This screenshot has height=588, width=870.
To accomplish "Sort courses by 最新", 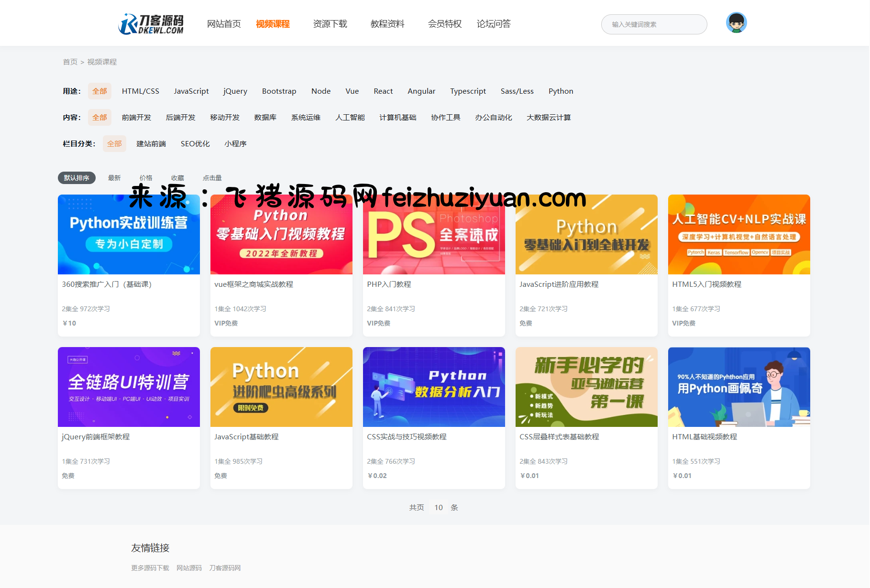I will [114, 178].
